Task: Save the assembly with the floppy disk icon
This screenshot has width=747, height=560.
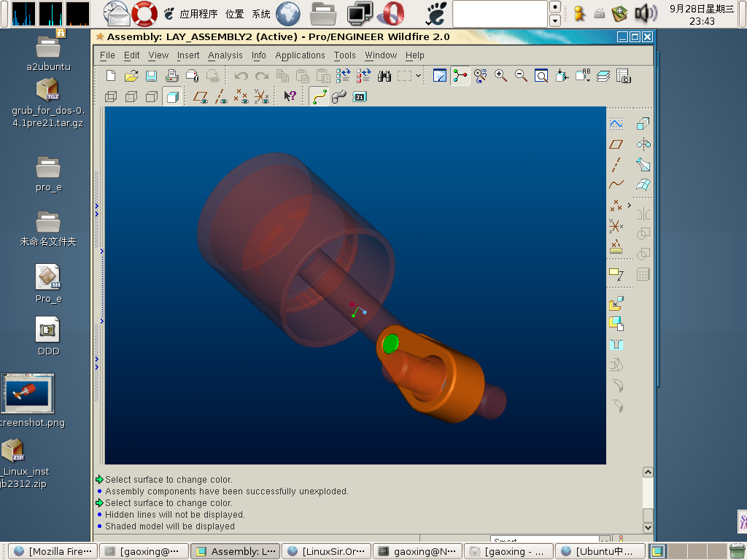Action: [152, 76]
